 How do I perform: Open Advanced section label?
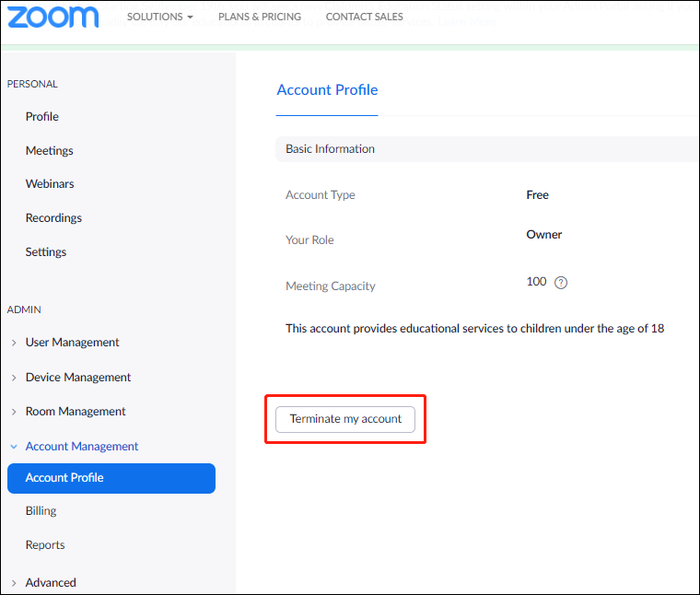point(51,582)
